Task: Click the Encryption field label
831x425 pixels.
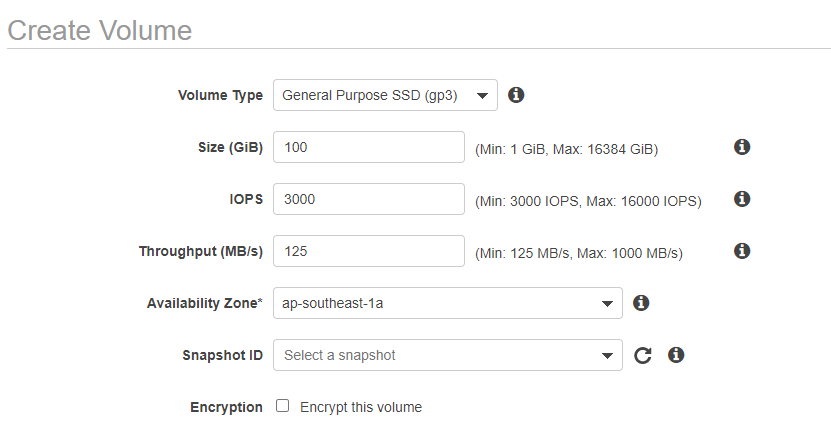Action: [x=226, y=407]
